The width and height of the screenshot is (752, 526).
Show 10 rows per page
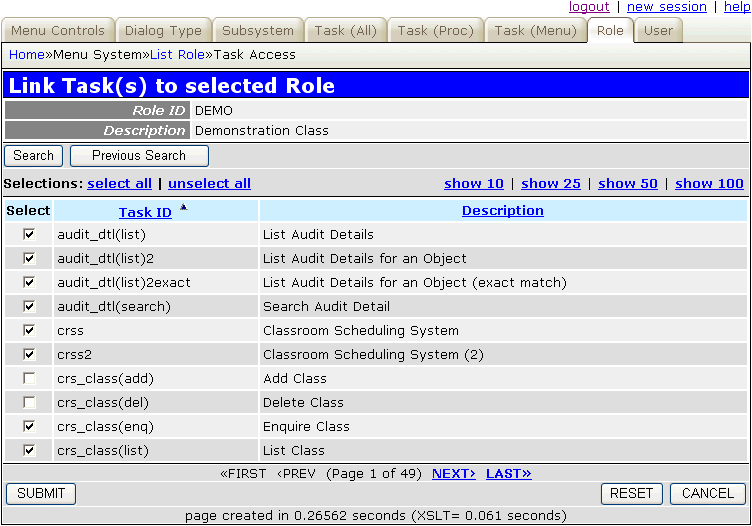coord(474,184)
